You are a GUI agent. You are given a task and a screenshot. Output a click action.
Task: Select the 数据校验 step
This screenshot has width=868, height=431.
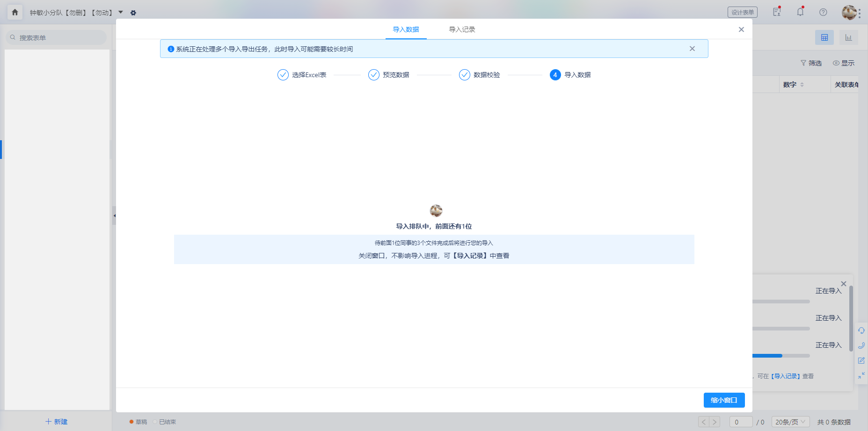click(480, 75)
